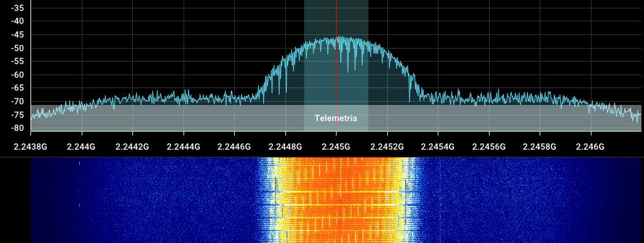Click the 2.2438G frequency label

pos(30,146)
